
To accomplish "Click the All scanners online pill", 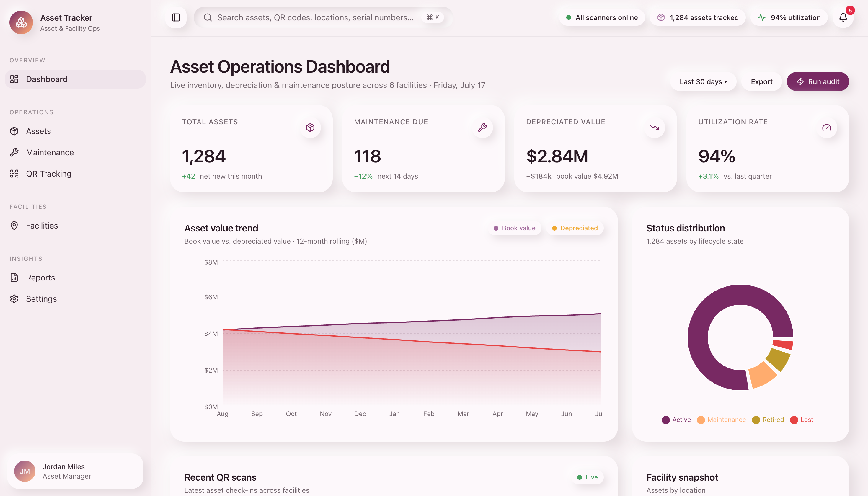I will tap(602, 17).
